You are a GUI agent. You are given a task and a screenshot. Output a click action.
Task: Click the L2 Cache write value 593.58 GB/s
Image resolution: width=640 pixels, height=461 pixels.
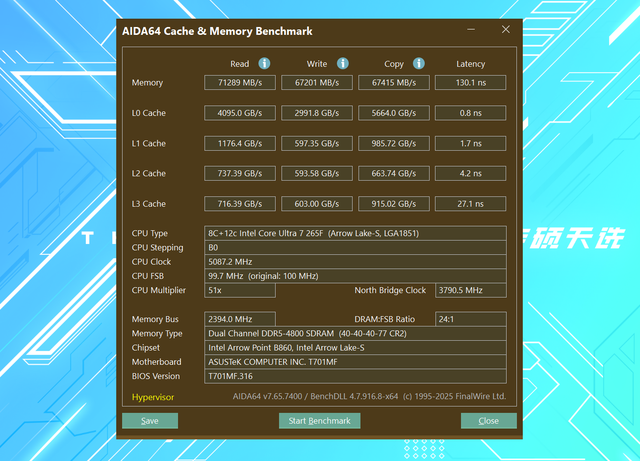pos(317,174)
